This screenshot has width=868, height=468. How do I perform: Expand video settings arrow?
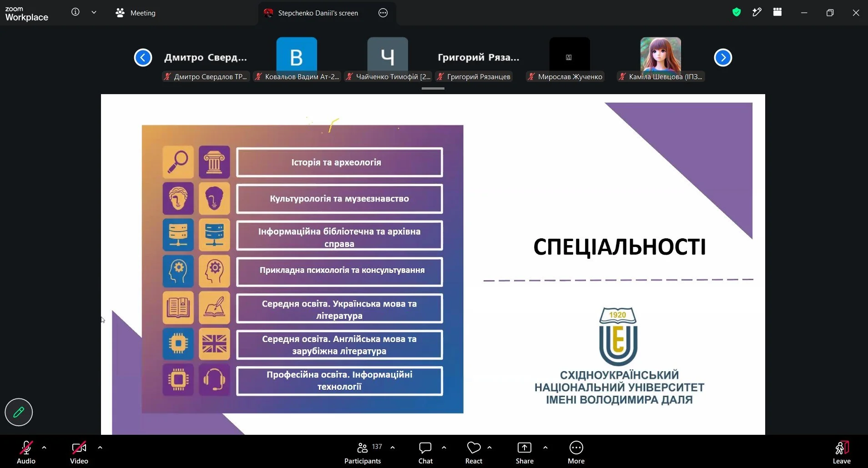pos(100,448)
